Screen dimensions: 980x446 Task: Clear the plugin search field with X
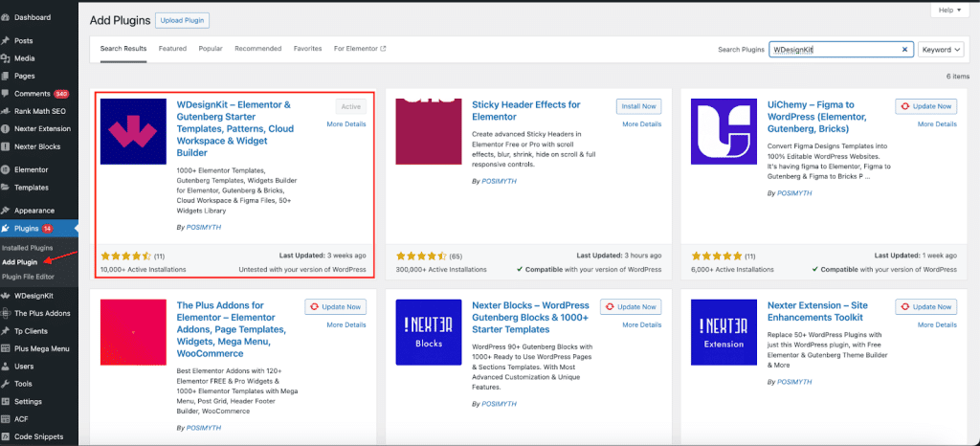click(x=905, y=49)
